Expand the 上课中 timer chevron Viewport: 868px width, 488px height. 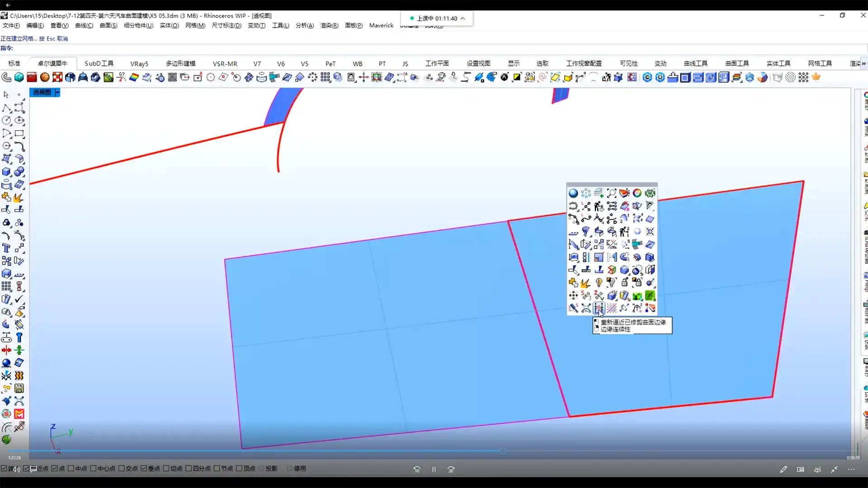point(463,19)
